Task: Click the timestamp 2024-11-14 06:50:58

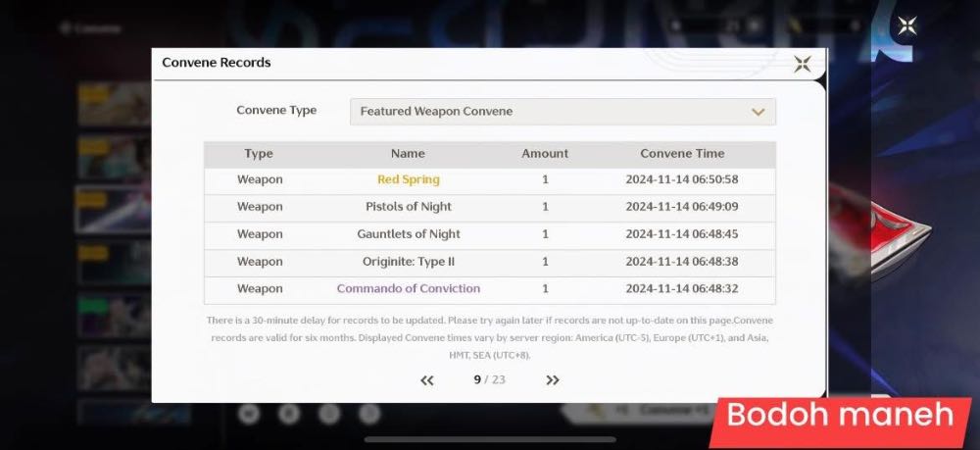Action: pyautogui.click(x=682, y=179)
